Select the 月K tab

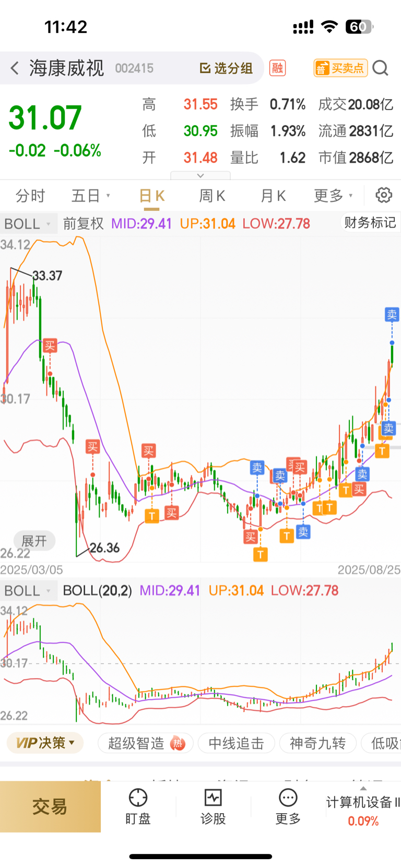273,196
